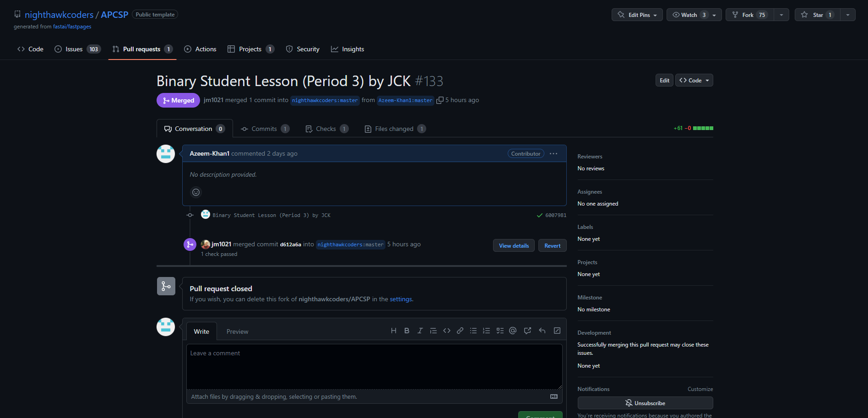Open the Insights tab

point(347,49)
